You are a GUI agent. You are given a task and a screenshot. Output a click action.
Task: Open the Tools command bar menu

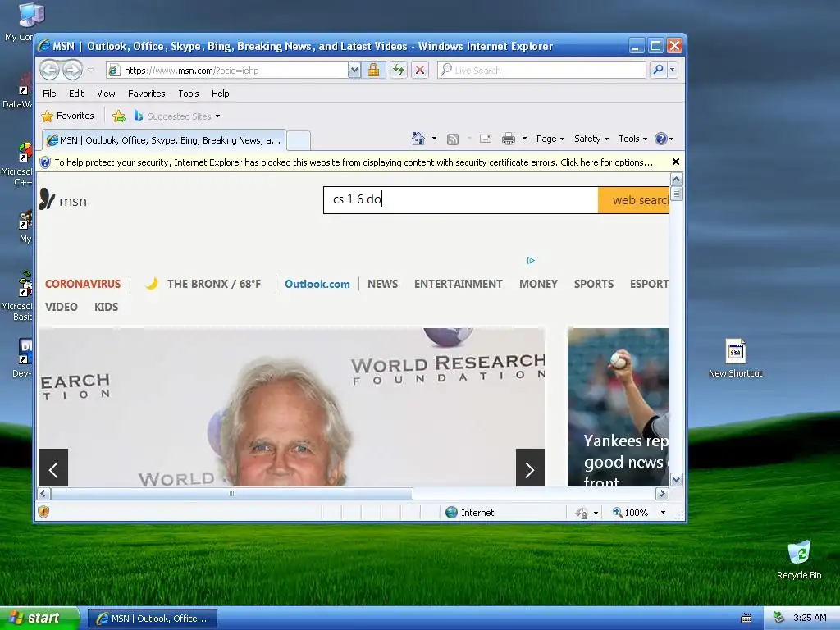pyautogui.click(x=632, y=139)
